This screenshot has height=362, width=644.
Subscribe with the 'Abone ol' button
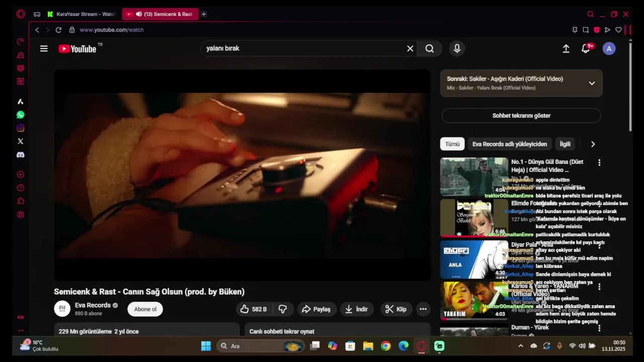point(145,309)
